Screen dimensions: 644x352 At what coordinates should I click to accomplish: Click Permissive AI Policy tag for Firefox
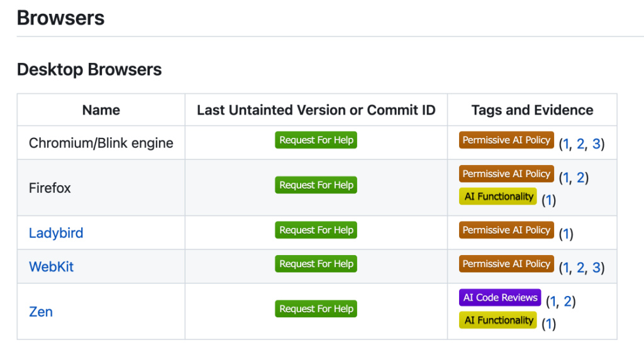pyautogui.click(x=506, y=174)
